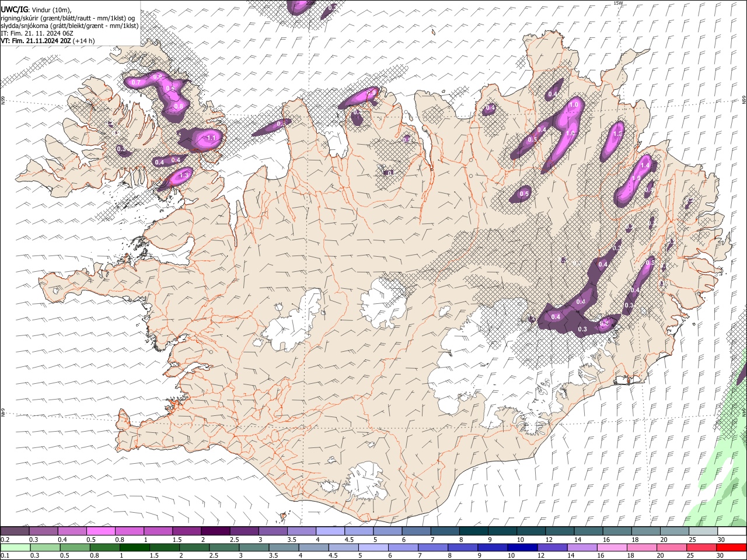Pick the deep blue rain swatch between 10 and 12
The image size is (747, 560).
pyautogui.click(x=522, y=547)
